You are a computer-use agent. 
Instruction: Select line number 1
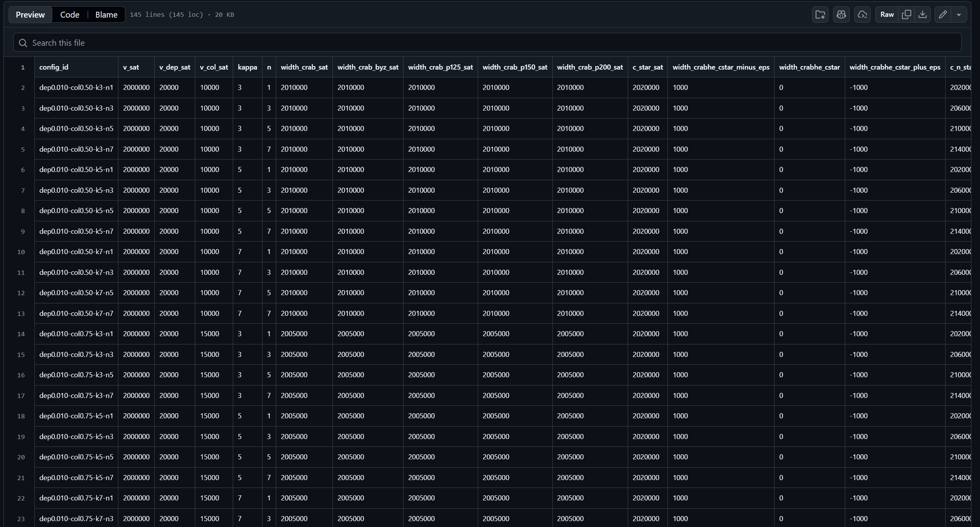coord(23,67)
